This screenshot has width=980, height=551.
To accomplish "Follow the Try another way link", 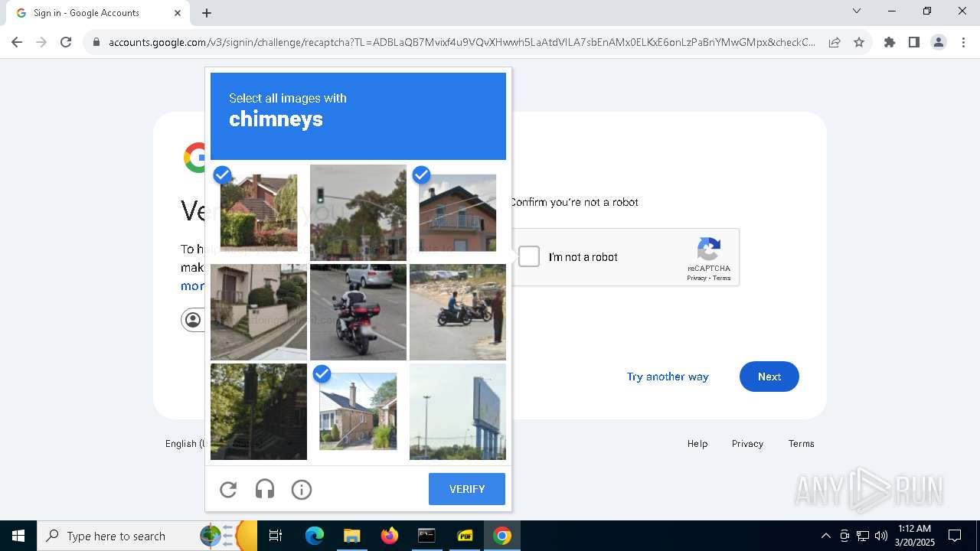I will (x=668, y=377).
